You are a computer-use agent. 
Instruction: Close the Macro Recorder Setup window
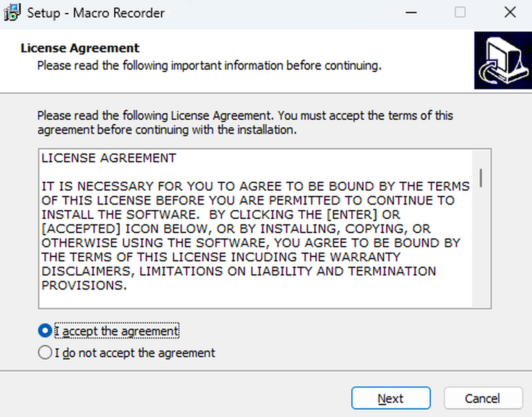510,12
